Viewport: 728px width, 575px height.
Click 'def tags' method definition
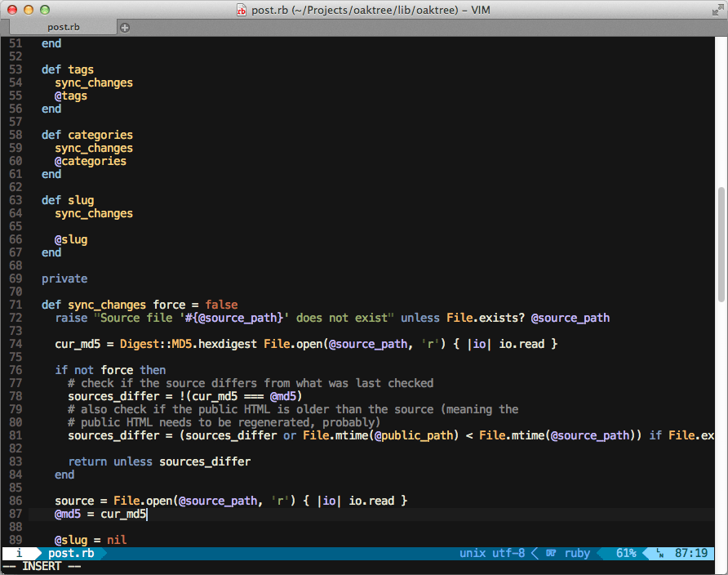(x=68, y=69)
